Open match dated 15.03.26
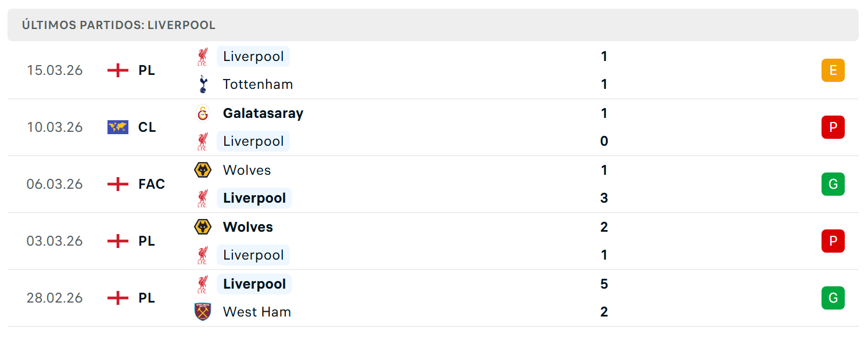Viewport: 868px width, 338px height. (x=433, y=70)
